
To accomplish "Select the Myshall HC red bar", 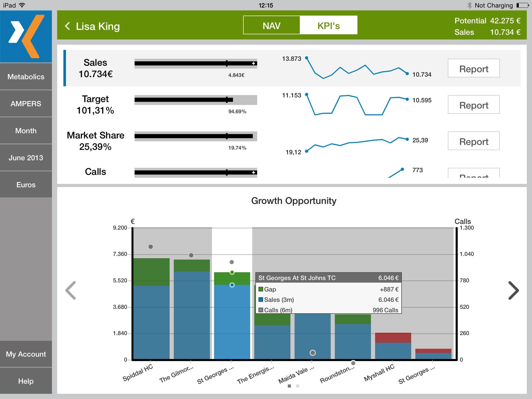I will tap(393, 338).
